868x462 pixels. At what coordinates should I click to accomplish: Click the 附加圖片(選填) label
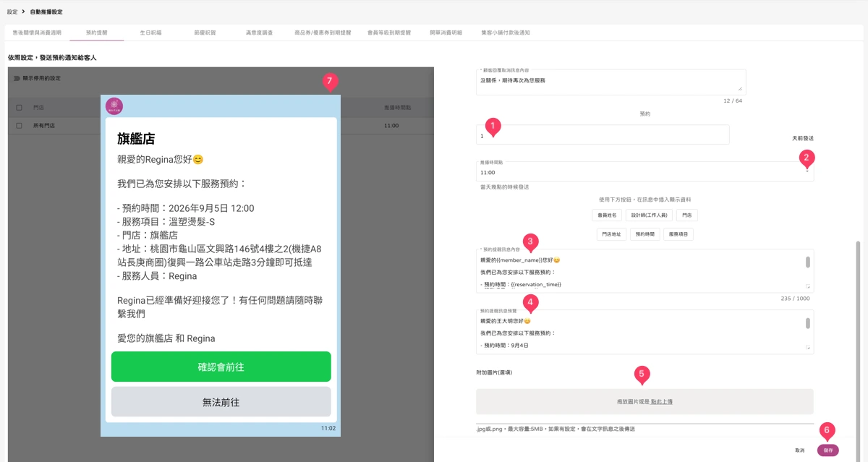point(494,372)
